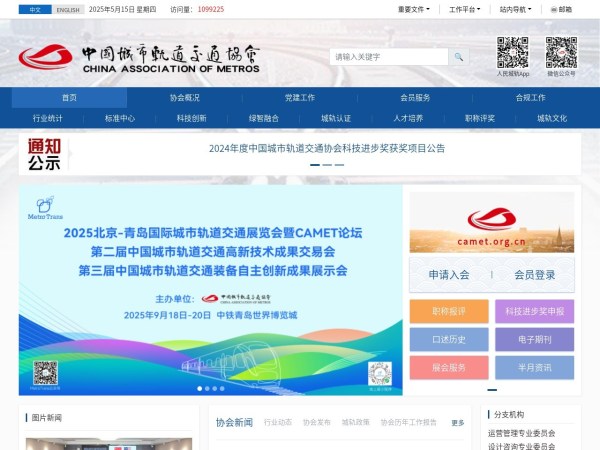Select the first banner carousel dot
600x450 pixels.
tap(199, 388)
